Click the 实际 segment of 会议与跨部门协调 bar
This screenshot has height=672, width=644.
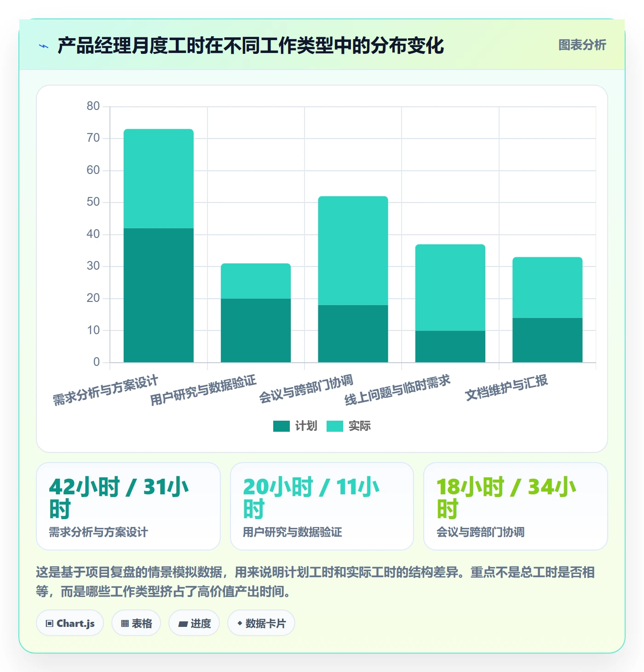353,250
